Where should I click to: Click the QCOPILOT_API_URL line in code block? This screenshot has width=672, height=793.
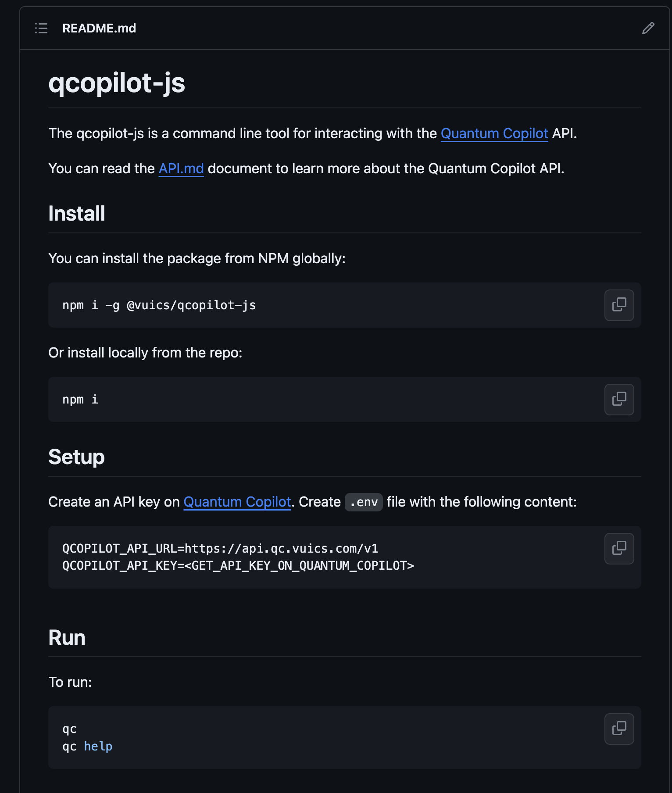pyautogui.click(x=220, y=549)
